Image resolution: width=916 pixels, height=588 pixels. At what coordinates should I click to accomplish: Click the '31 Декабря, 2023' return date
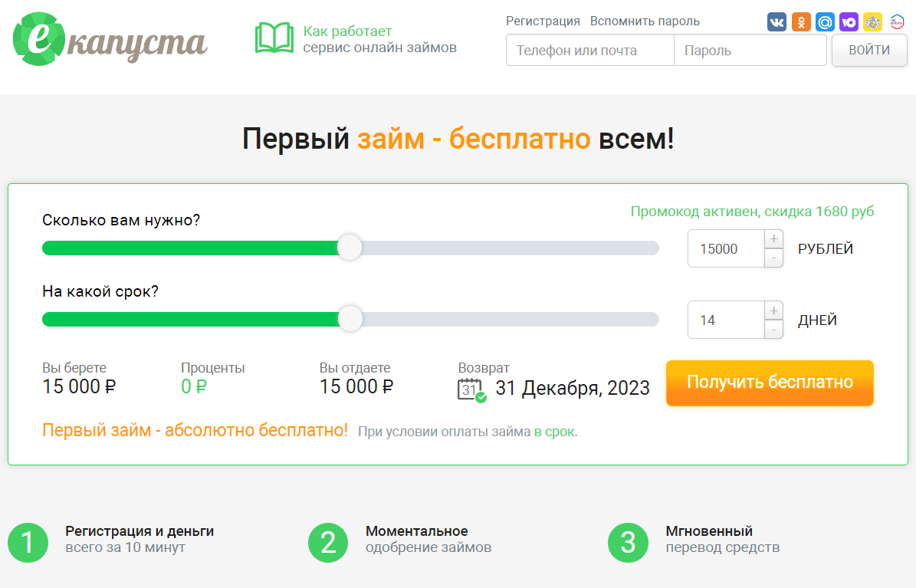click(573, 388)
